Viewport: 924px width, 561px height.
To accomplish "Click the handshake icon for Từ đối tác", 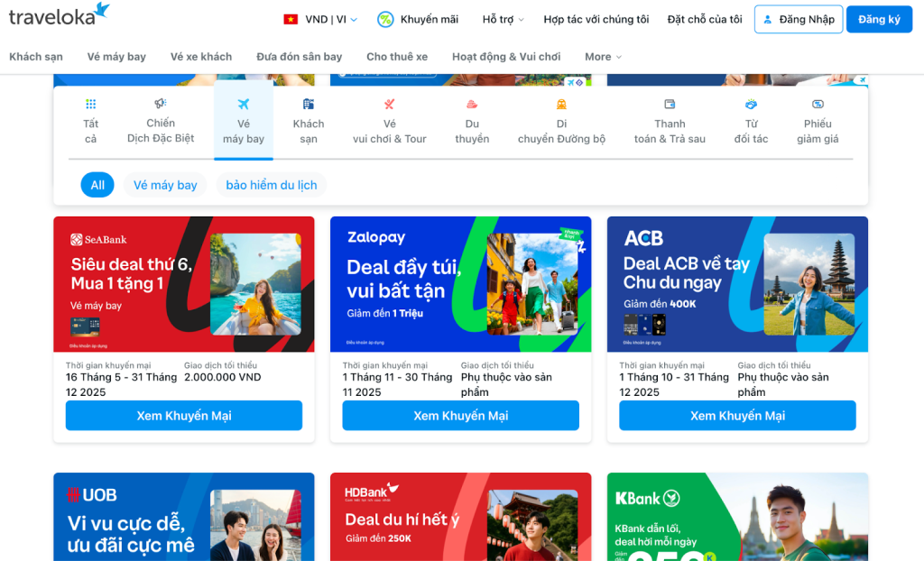I will 751,105.
